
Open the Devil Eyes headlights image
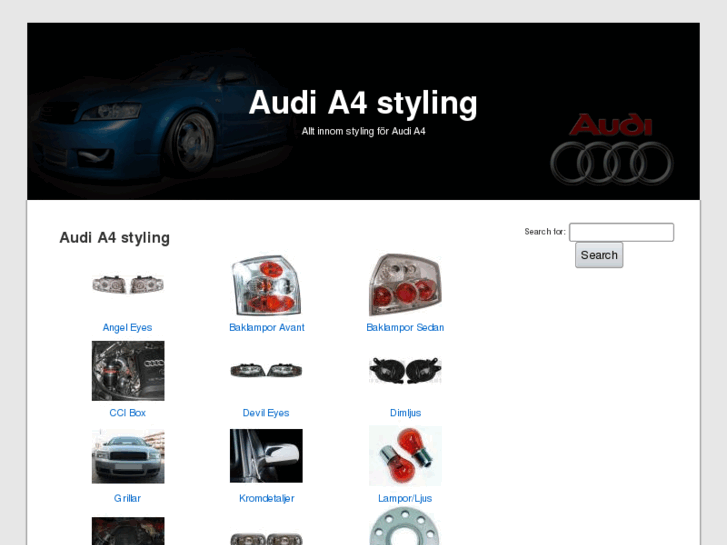tap(267, 370)
